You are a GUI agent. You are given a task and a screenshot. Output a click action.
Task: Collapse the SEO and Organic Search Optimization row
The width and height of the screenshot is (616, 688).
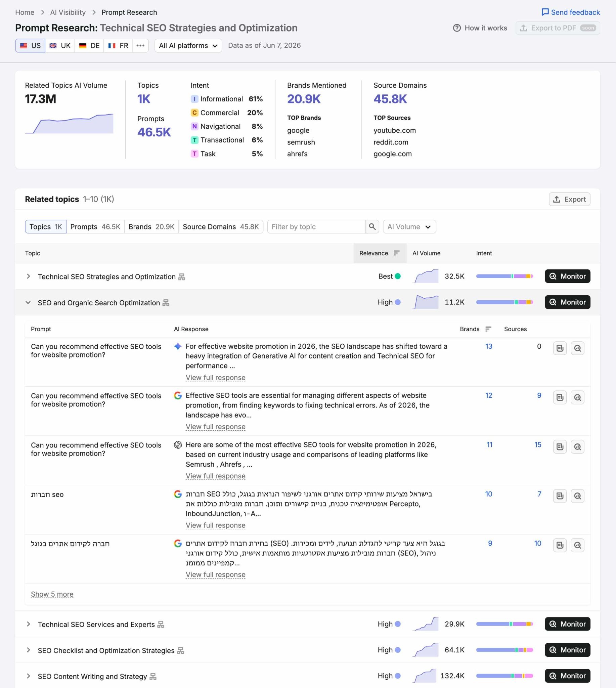[x=28, y=302]
